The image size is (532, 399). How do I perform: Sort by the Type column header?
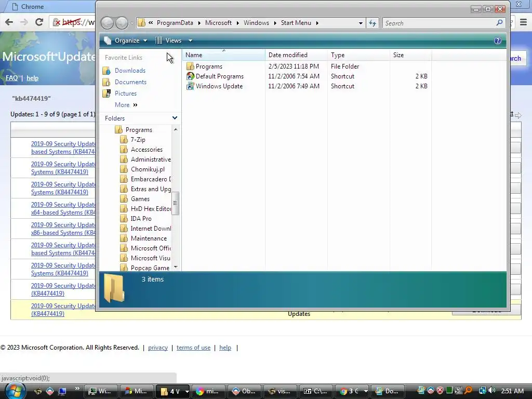coord(358,55)
